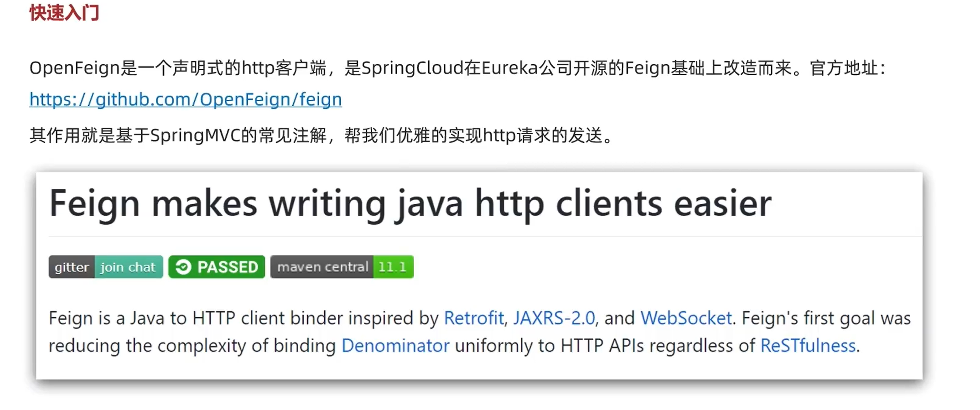Screen dimensions: 980x410
Task: Open the github.com/OpenFeign/feign link
Action: pos(186,99)
